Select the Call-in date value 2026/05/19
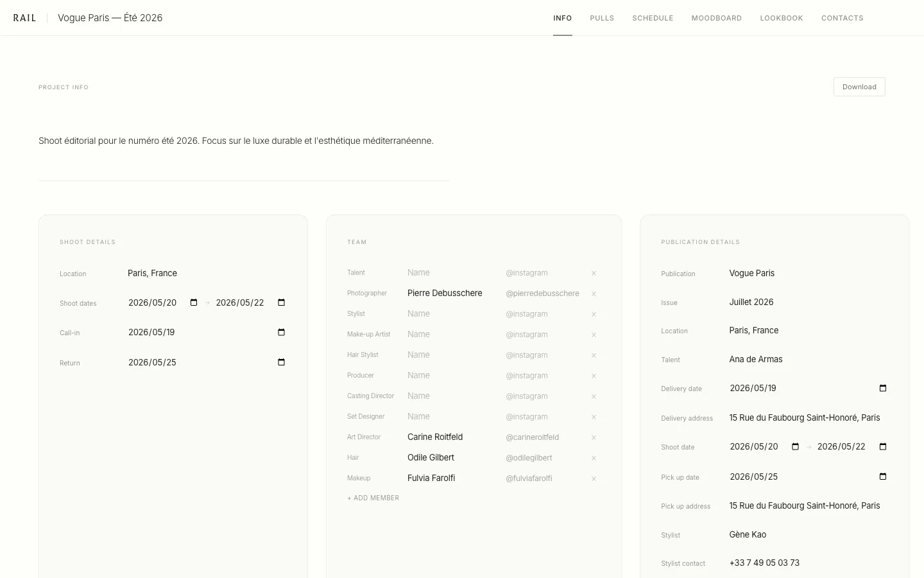 pyautogui.click(x=151, y=332)
